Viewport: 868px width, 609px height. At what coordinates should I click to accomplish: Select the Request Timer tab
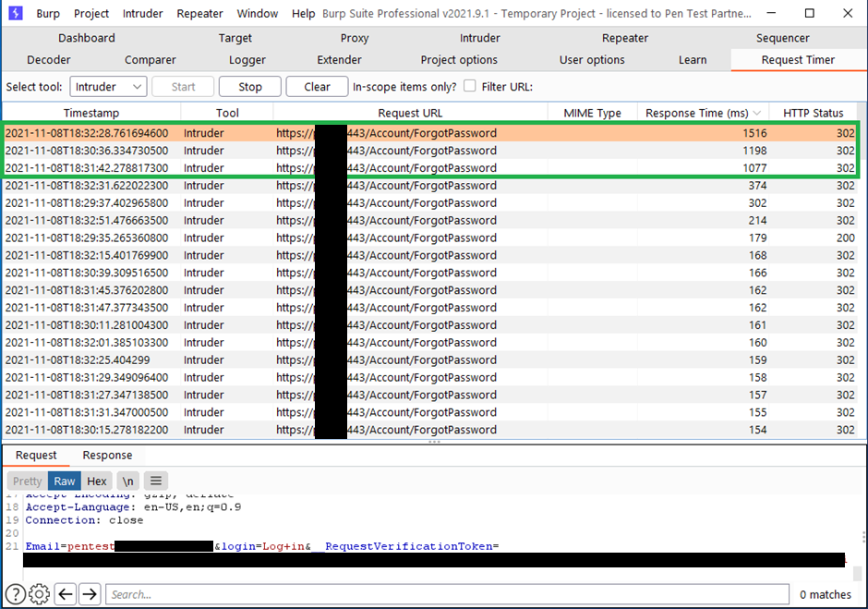(798, 59)
